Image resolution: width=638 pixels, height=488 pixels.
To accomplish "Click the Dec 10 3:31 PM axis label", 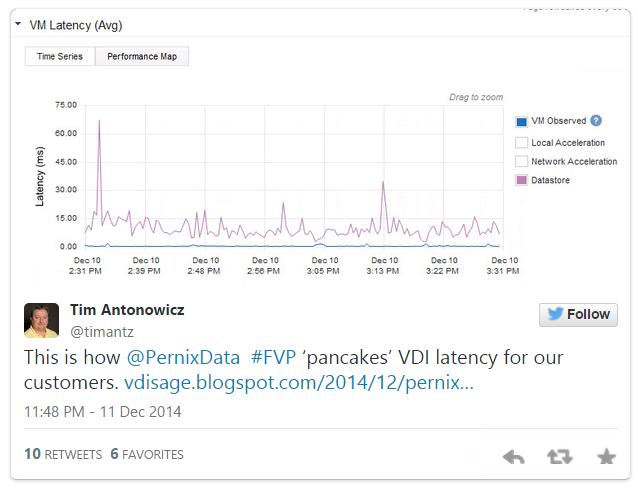I will pos(503,266).
